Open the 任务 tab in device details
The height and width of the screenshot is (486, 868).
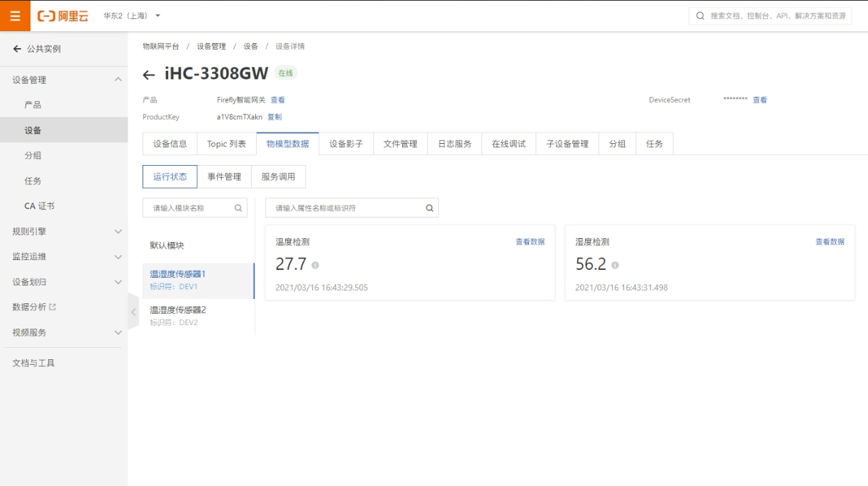pos(655,144)
